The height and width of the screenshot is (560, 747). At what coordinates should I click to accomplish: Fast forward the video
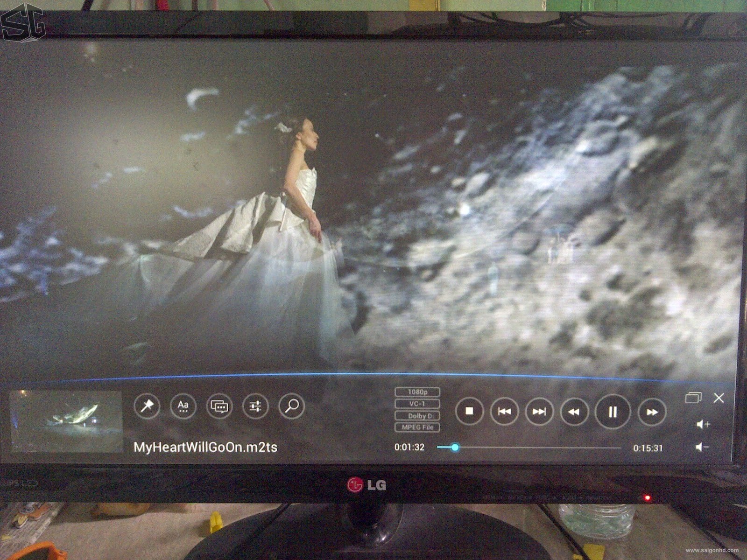652,412
